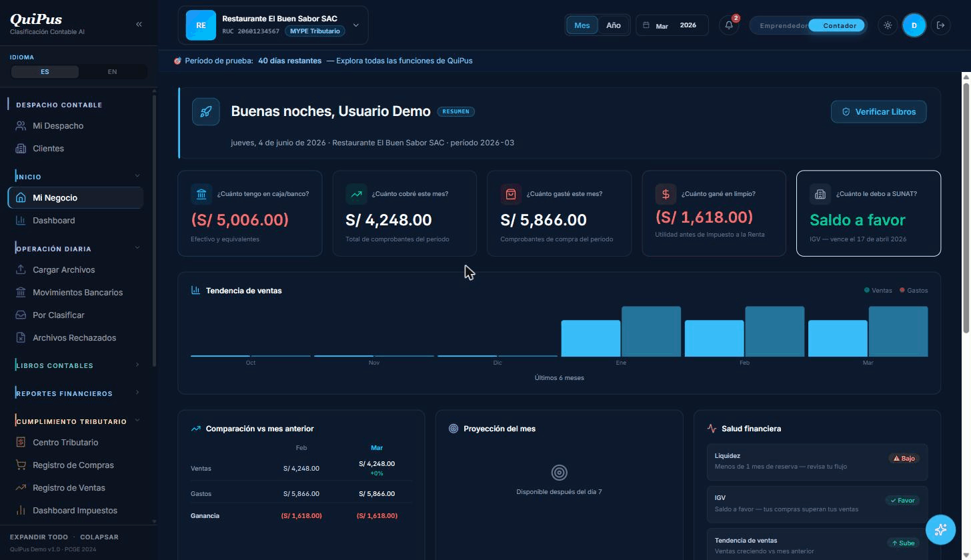Click Verificar Libros button
This screenshot has width=971, height=560.
tap(879, 112)
